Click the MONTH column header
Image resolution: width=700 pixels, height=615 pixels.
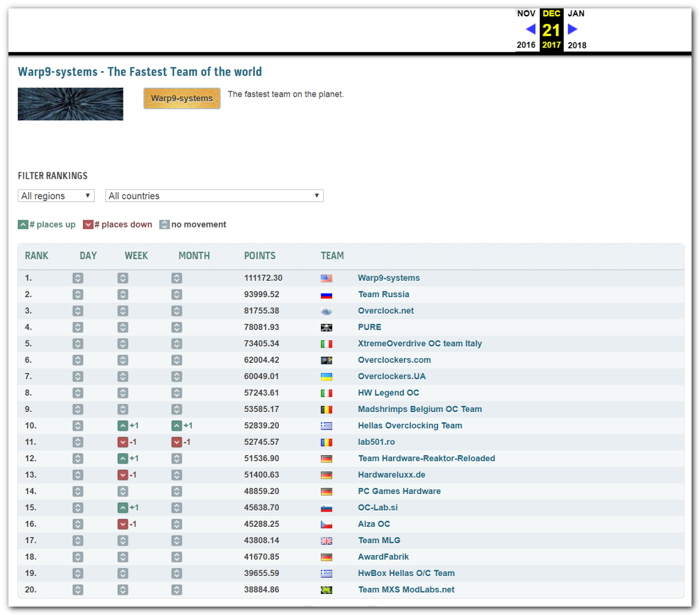coord(194,256)
